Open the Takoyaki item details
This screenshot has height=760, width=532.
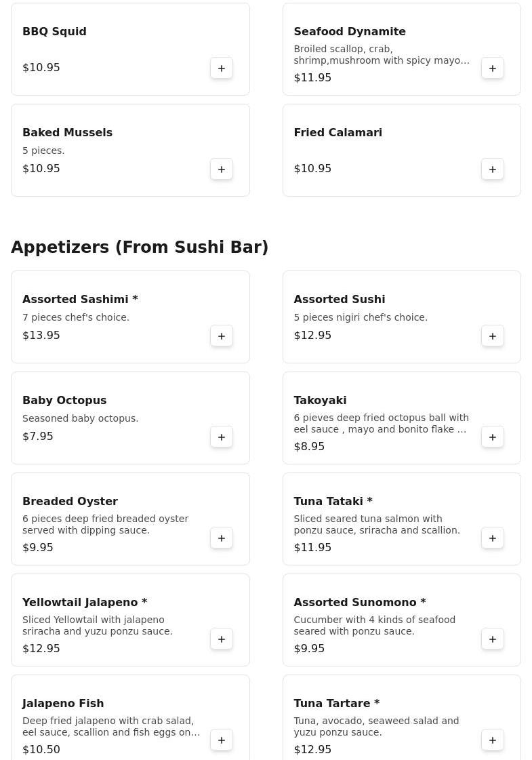coord(320,400)
